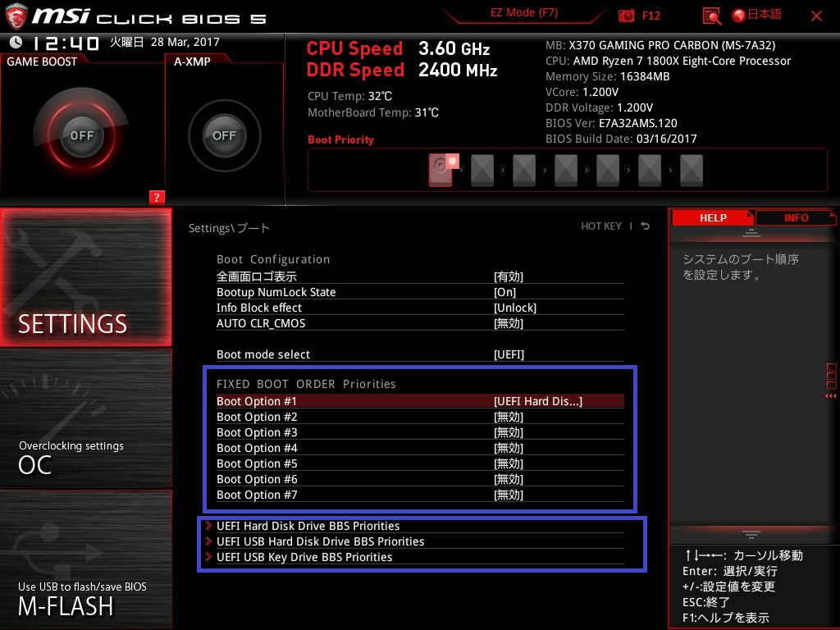Change Boot mode select value [UEFI]

click(x=509, y=354)
